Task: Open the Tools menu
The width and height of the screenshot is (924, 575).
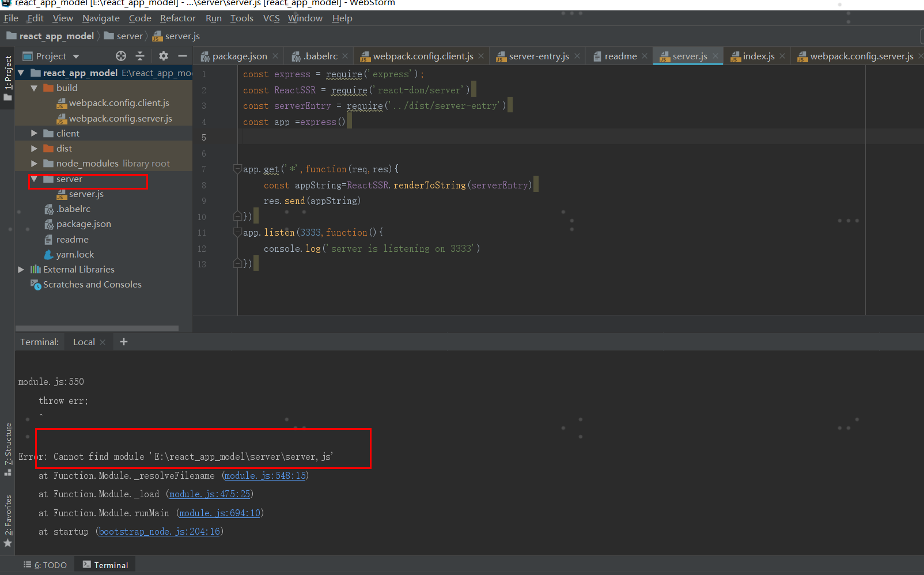Action: (242, 18)
